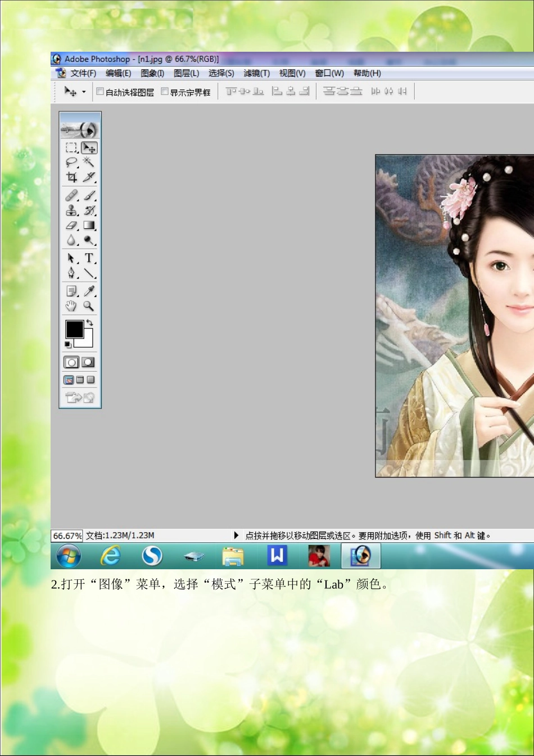Click Align Right Edges button
Screen dimensions: 534x756
304,91
